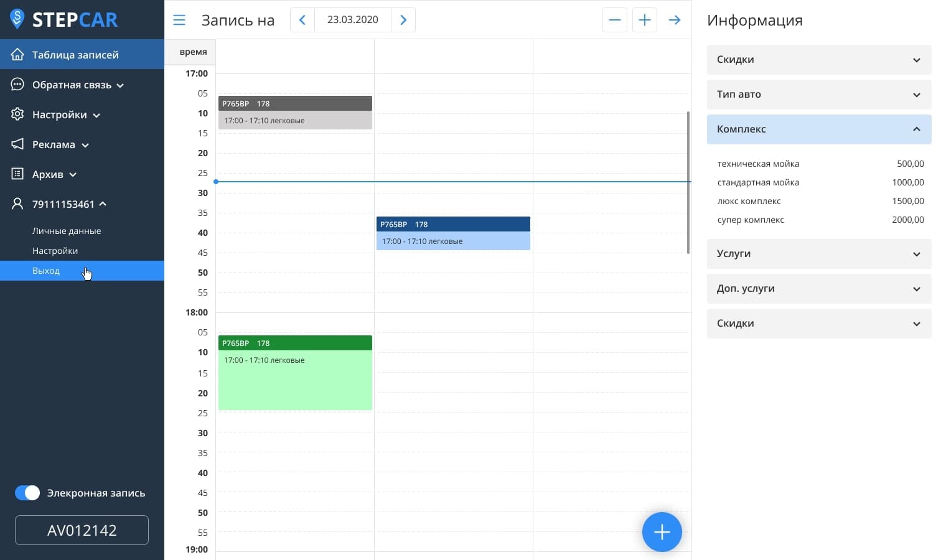Open Таблица записей in the sidebar
Viewport: 946px width, 560px height.
(x=75, y=55)
